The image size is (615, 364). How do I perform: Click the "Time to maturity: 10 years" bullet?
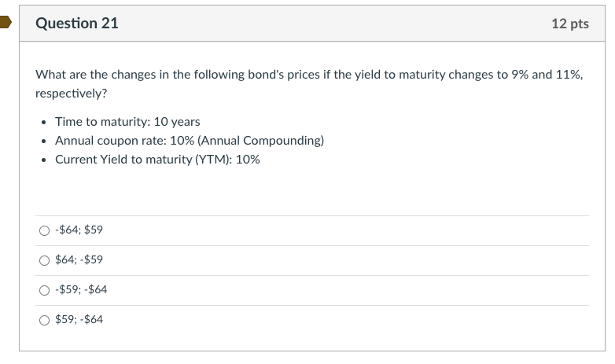pos(127,122)
